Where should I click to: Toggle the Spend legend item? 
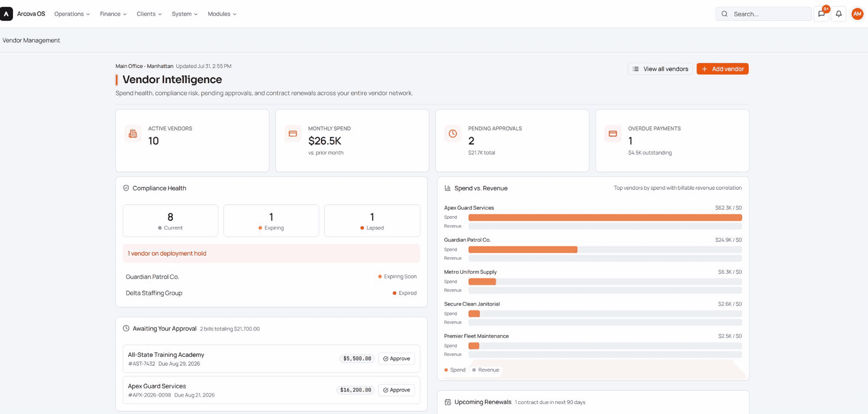point(455,370)
